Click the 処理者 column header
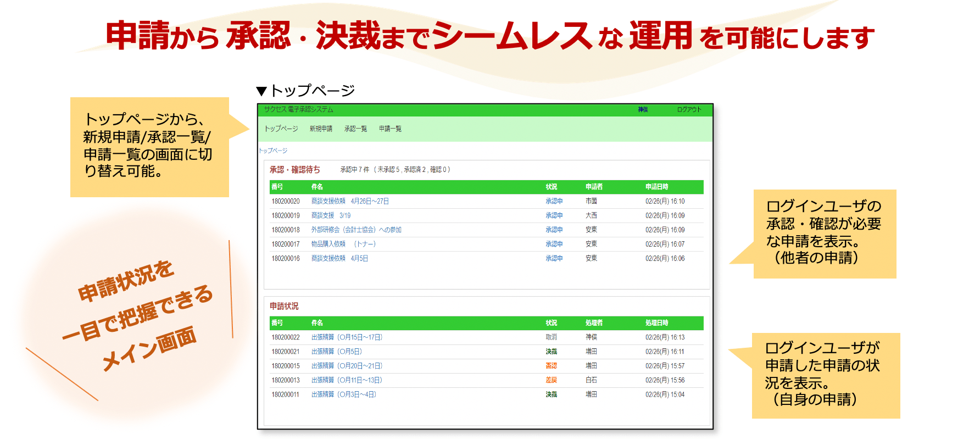Viewport: 980px width, 445px height. [594, 323]
